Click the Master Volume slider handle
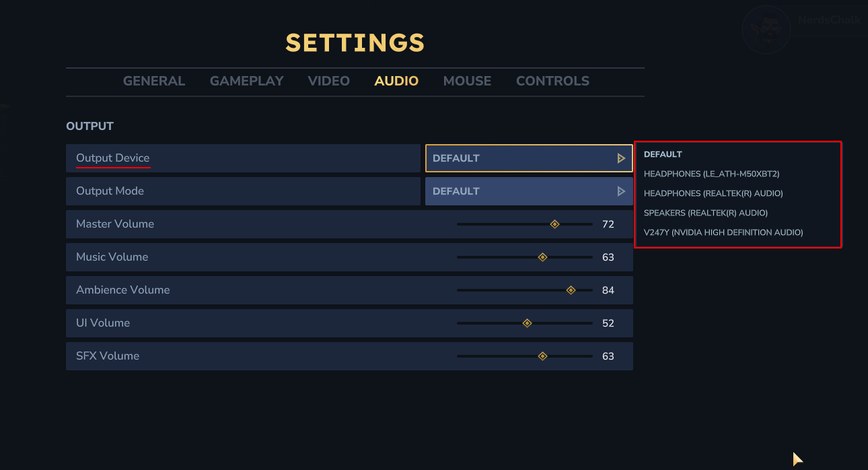This screenshot has height=470, width=868. [x=554, y=224]
